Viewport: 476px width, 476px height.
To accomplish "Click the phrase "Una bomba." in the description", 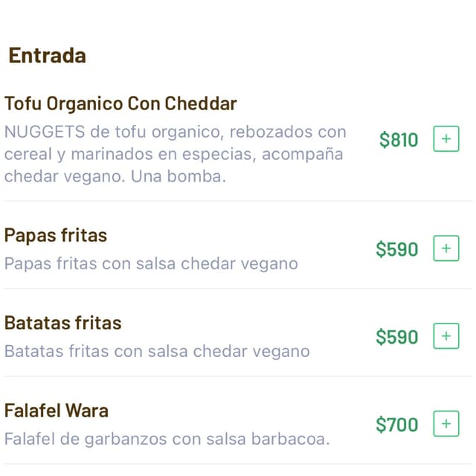I will (178, 176).
